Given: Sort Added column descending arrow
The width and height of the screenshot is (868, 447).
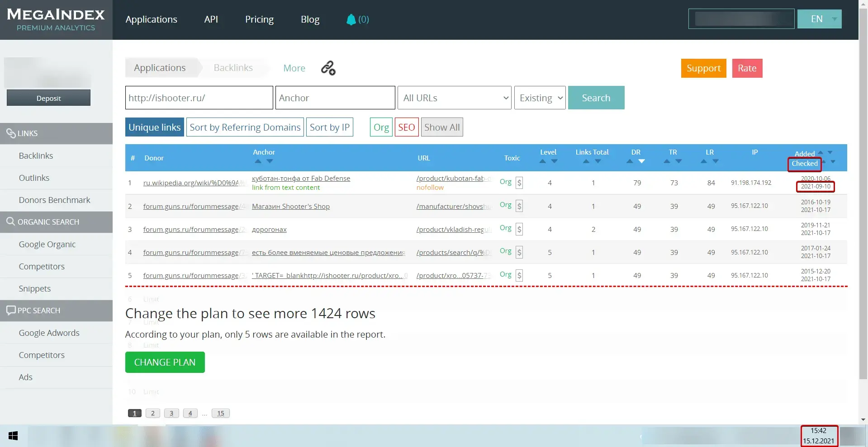Looking at the screenshot, I should point(830,152).
